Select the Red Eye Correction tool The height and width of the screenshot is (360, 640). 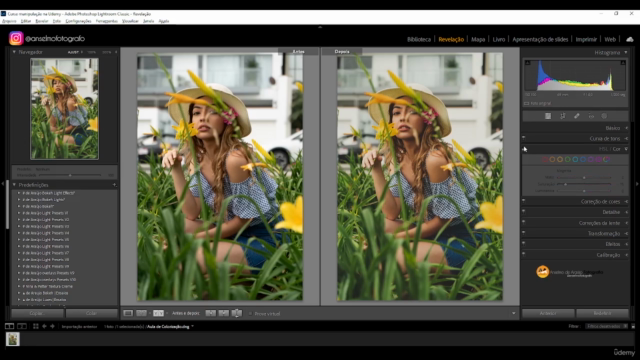tap(591, 116)
